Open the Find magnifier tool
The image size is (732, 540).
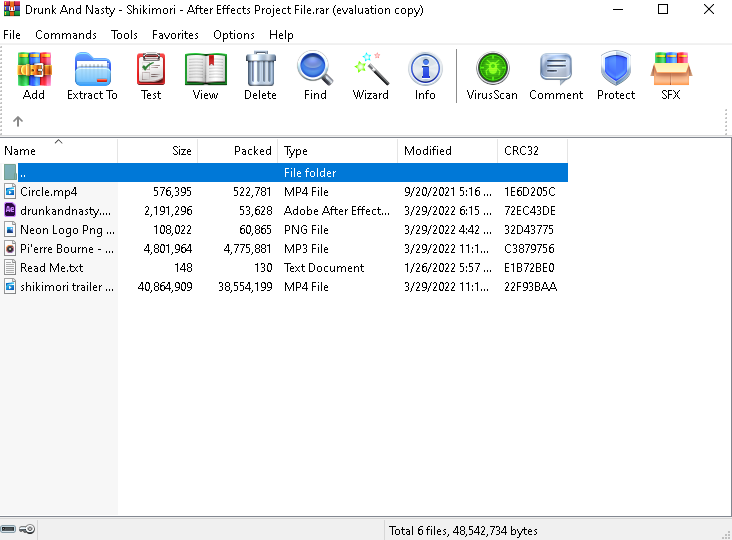click(x=315, y=70)
